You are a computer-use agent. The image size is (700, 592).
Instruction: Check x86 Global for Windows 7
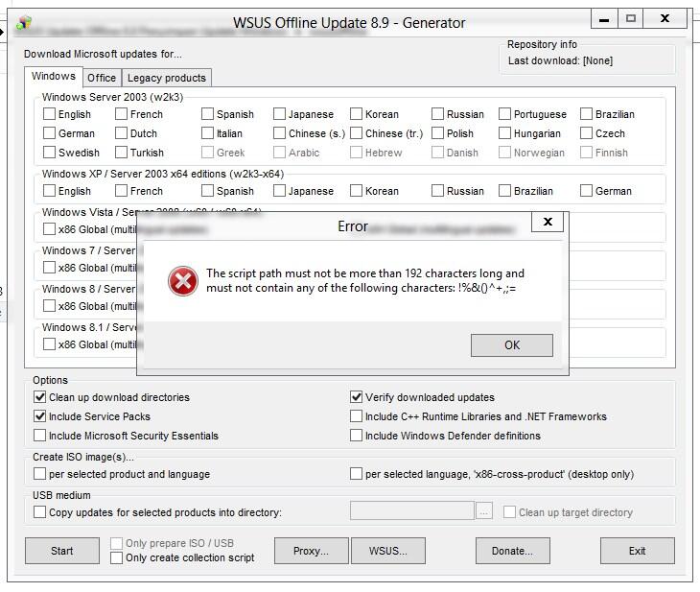click(x=49, y=268)
